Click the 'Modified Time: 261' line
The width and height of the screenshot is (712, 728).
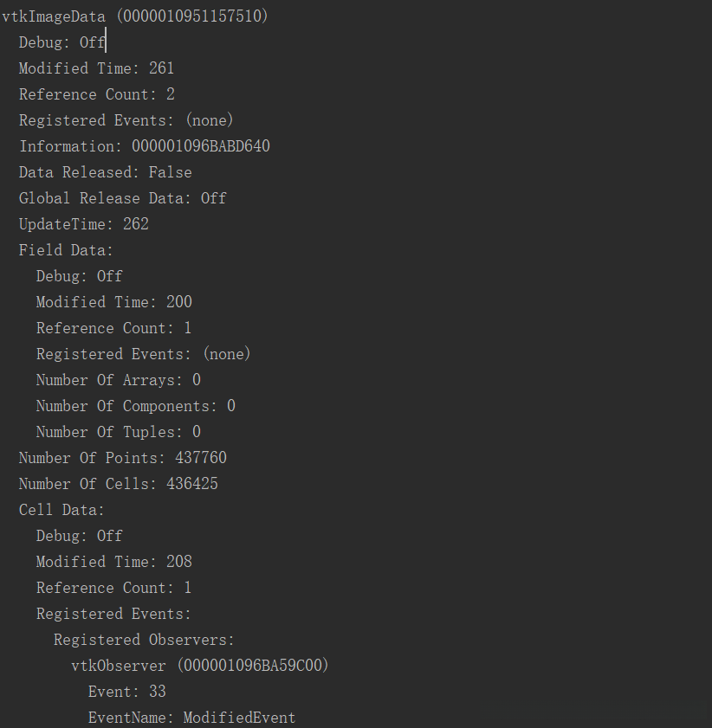[x=96, y=68]
